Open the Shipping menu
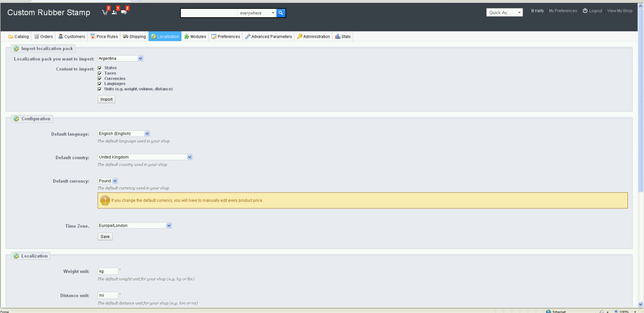 [134, 36]
